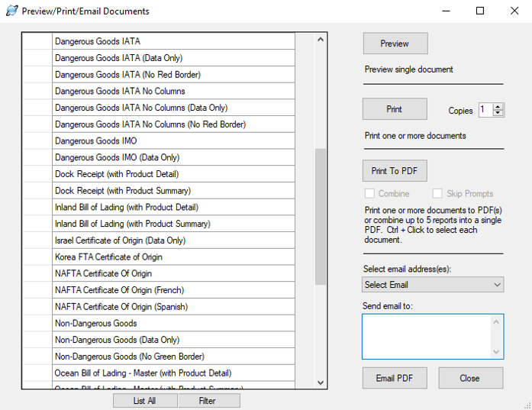This screenshot has width=532, height=410.
Task: Click the Close button
Action: click(471, 378)
